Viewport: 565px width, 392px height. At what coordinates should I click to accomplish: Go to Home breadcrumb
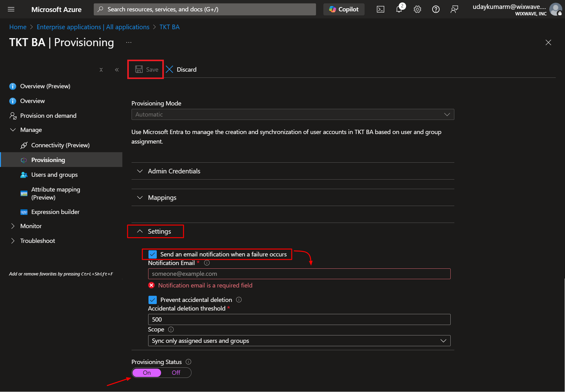click(18, 27)
